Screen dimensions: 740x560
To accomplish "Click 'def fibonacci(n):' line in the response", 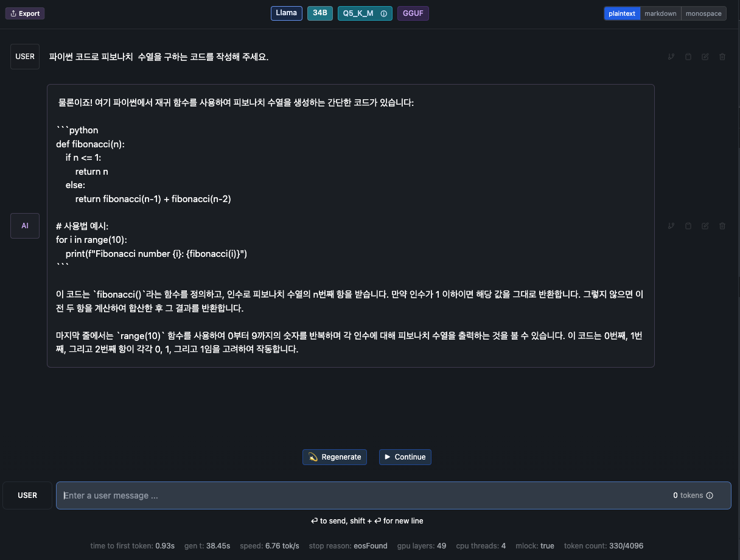I will pyautogui.click(x=90, y=144).
